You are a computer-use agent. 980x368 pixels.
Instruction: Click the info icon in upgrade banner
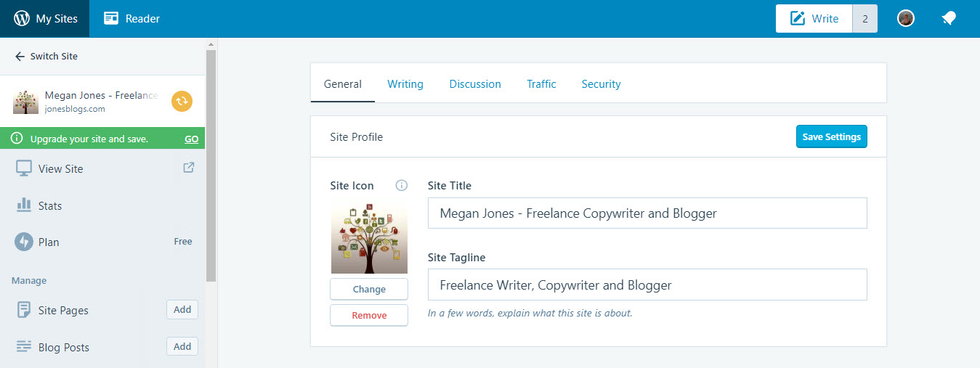coord(17,139)
